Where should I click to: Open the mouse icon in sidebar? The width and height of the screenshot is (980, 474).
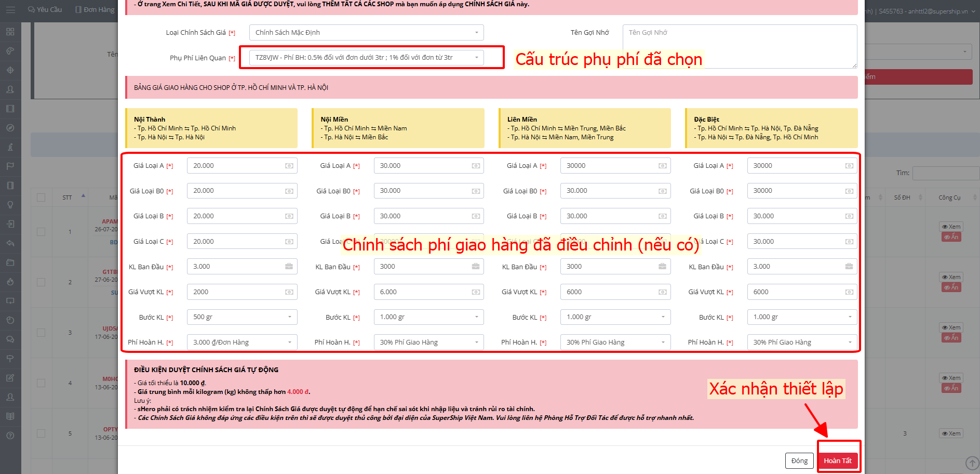(x=10, y=320)
